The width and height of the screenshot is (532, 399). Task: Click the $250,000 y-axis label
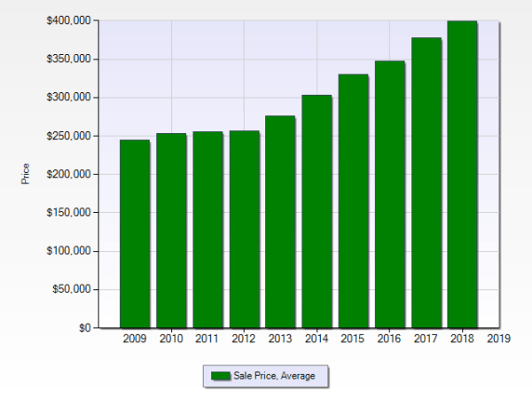point(69,136)
